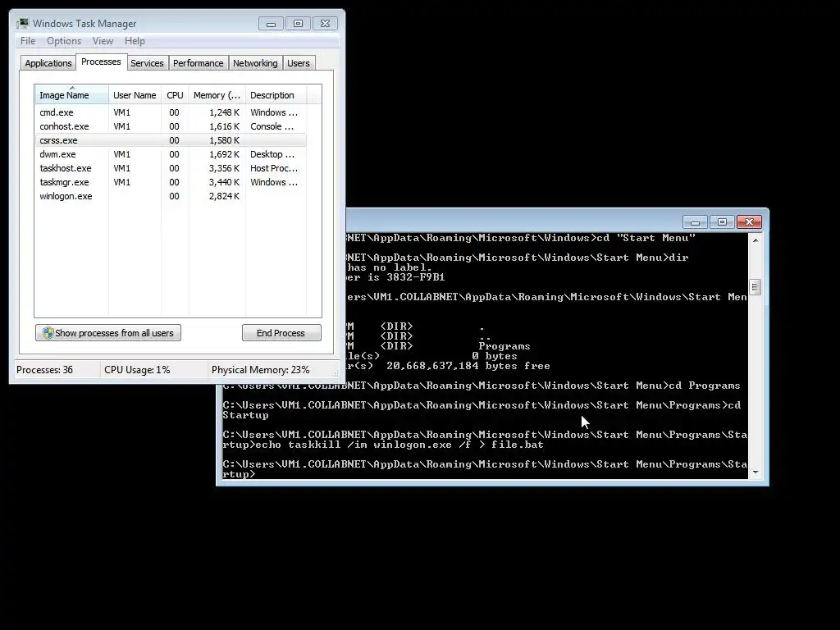Screen dimensions: 840x630
Task: Close the command prompt window
Action: click(x=750, y=221)
